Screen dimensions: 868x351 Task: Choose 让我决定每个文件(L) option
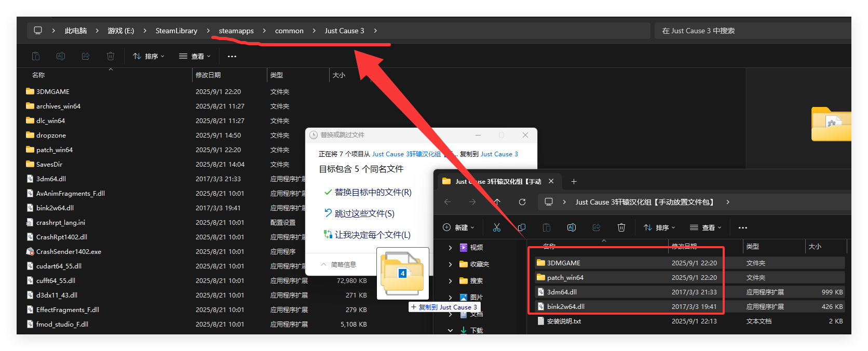367,235
